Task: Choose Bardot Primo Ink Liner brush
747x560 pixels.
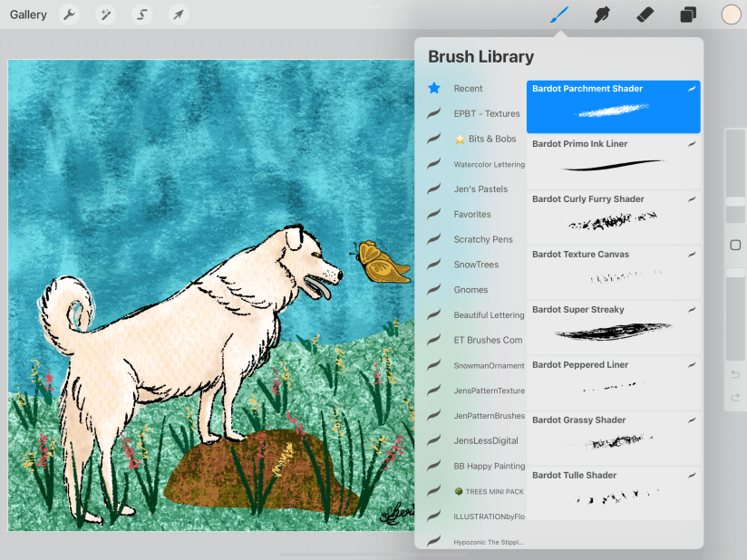Action: 613,161
